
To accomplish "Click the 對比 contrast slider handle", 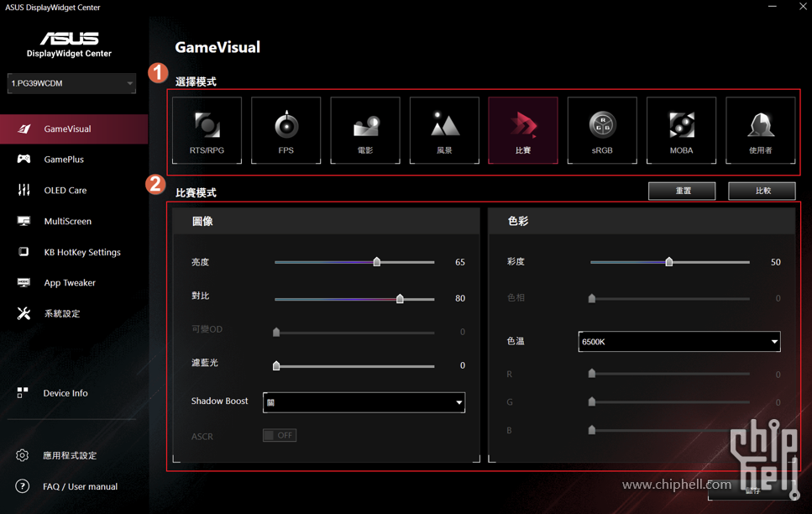I will click(400, 298).
